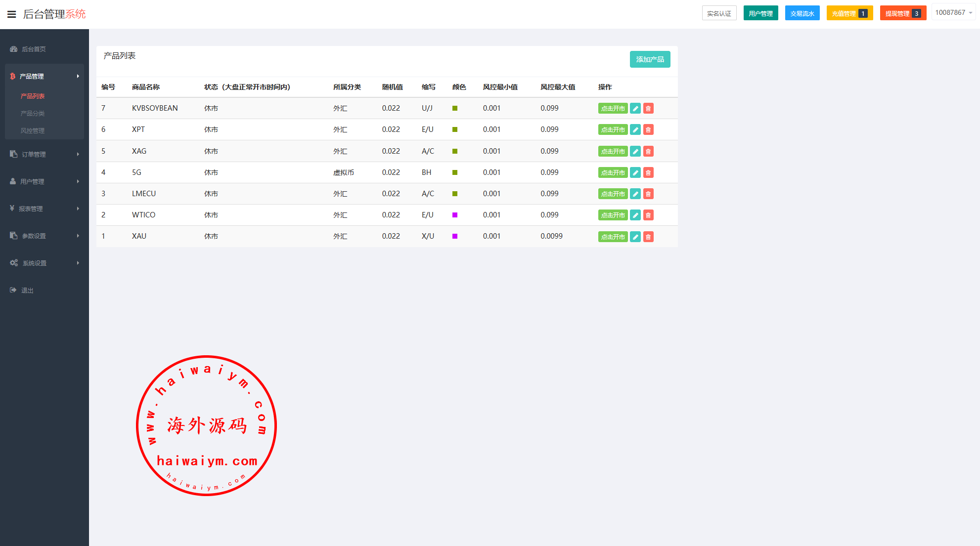Click the 退出 logout icon in sidebar

[x=13, y=290]
